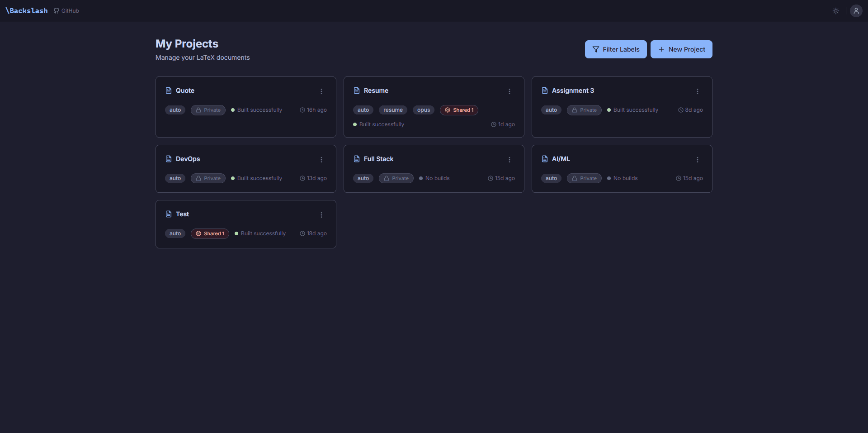868x433 pixels.
Task: Click the filter funnel icon on Filter Labels
Action: click(597, 49)
